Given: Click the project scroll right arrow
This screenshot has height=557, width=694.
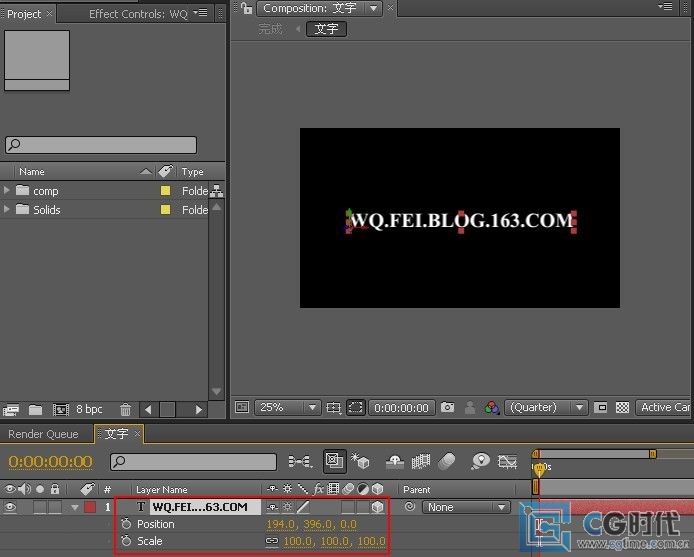Looking at the screenshot, I should tap(199, 410).
